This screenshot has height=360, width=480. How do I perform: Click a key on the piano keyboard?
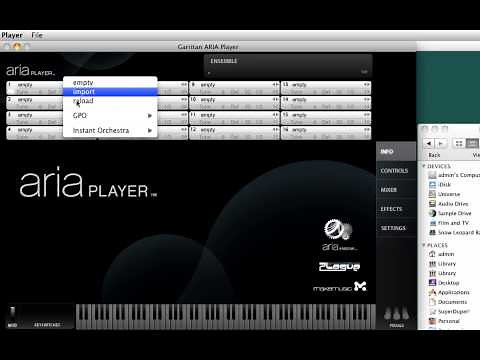point(226,316)
